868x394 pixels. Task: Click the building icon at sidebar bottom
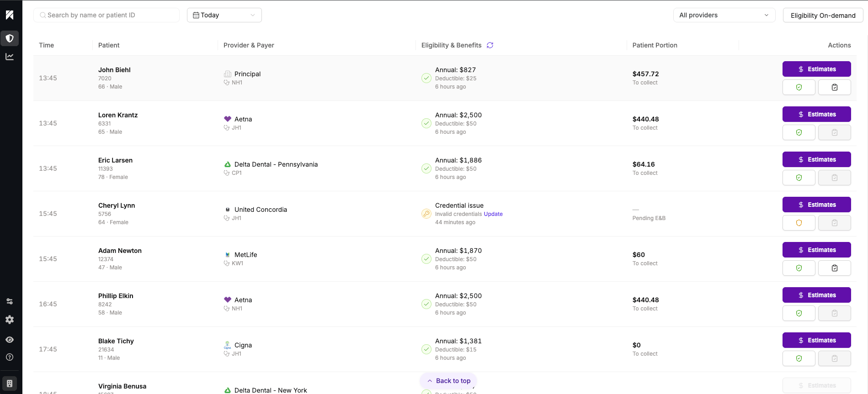click(x=10, y=383)
